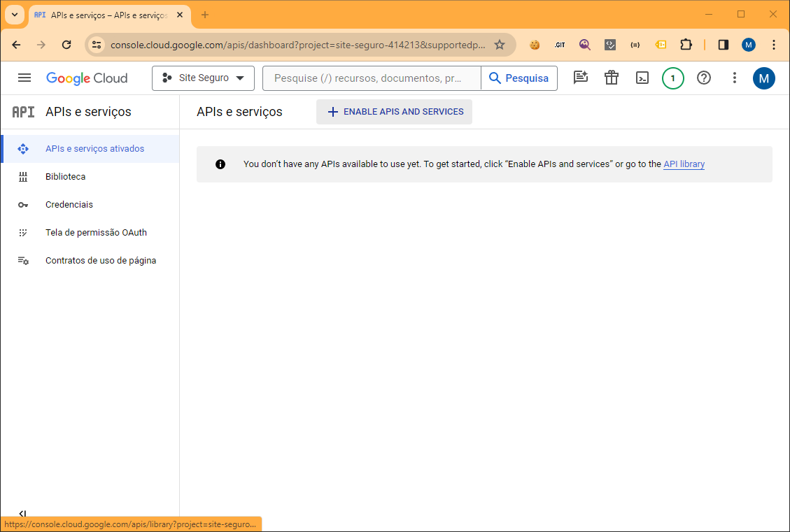Open Contratos de uso de página

91,261
